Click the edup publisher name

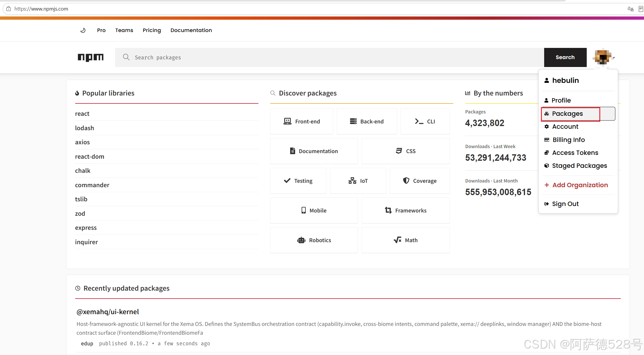[87, 344]
